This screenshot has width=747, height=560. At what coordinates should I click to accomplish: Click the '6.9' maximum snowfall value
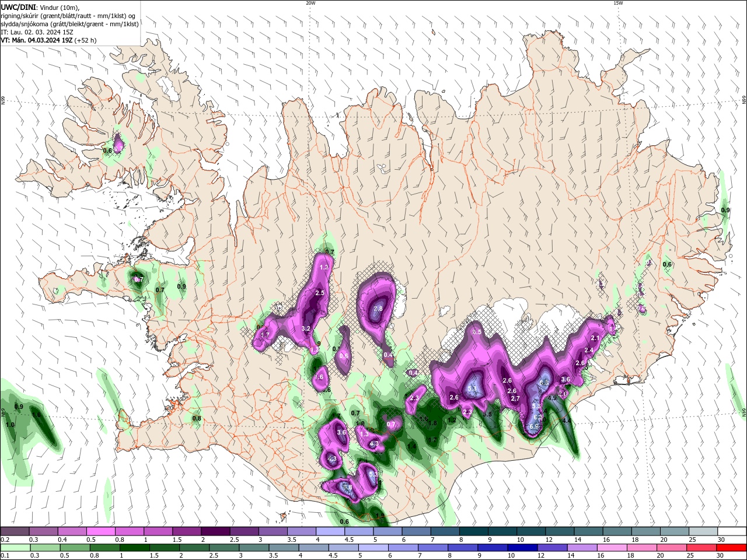click(x=533, y=426)
